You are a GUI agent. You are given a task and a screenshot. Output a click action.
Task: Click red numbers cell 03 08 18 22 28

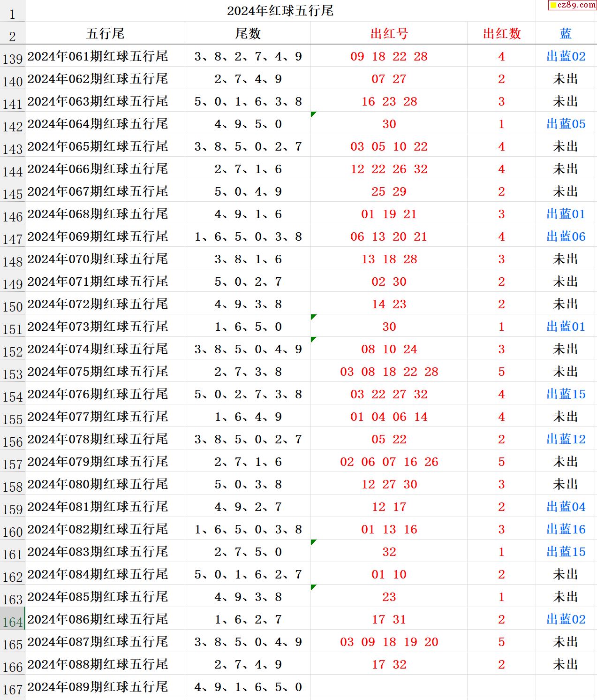coord(389,372)
